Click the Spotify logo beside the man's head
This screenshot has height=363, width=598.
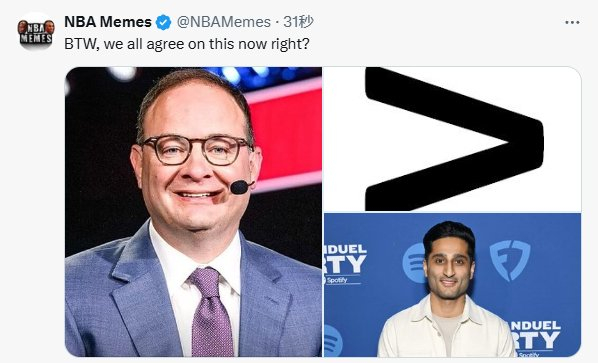tap(414, 263)
